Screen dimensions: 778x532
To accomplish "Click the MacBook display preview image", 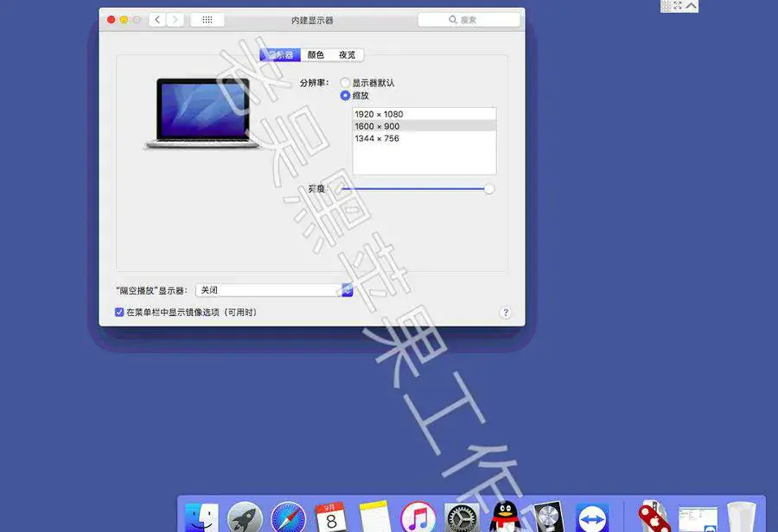I will coord(201,113).
